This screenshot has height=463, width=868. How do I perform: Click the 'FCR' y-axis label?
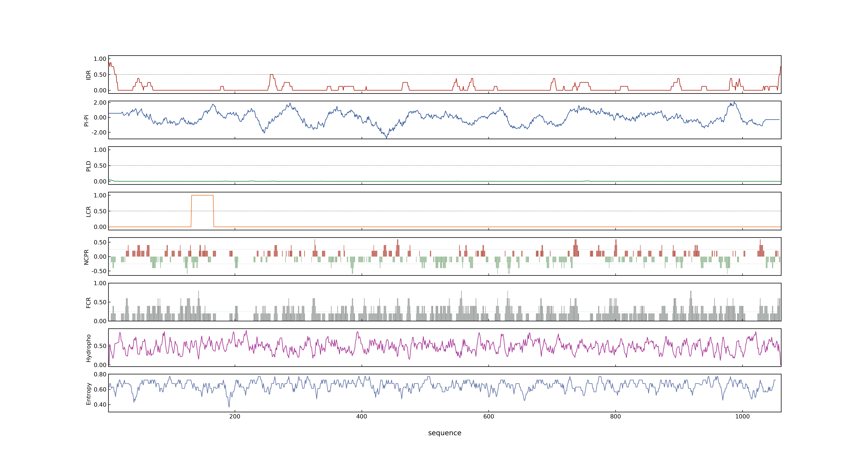click(x=89, y=302)
